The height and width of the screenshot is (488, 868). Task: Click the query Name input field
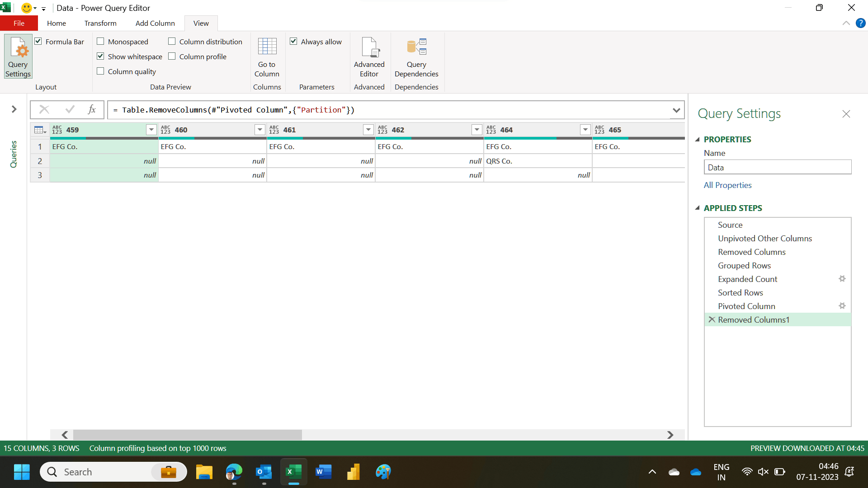[777, 167]
